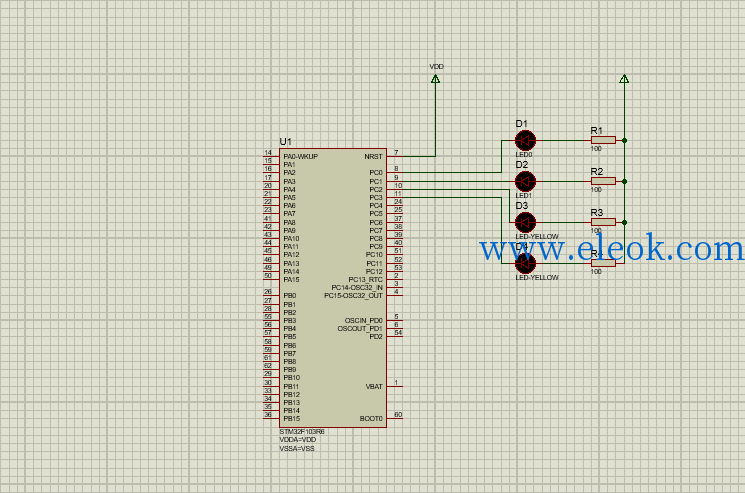Select the LED symbol connected to R4
Screen dimensions: 745x493
click(525, 263)
